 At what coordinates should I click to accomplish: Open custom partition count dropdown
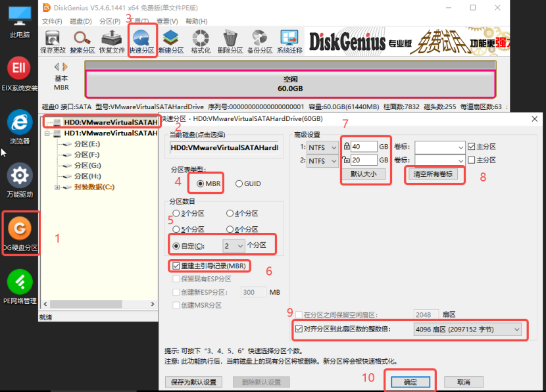[x=234, y=246]
